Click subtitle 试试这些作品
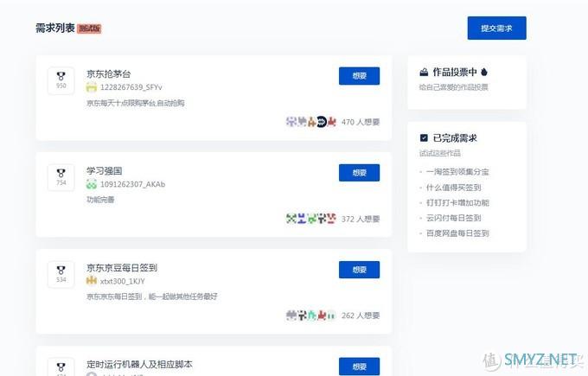Viewport: 588px width, 376px height. (x=440, y=153)
